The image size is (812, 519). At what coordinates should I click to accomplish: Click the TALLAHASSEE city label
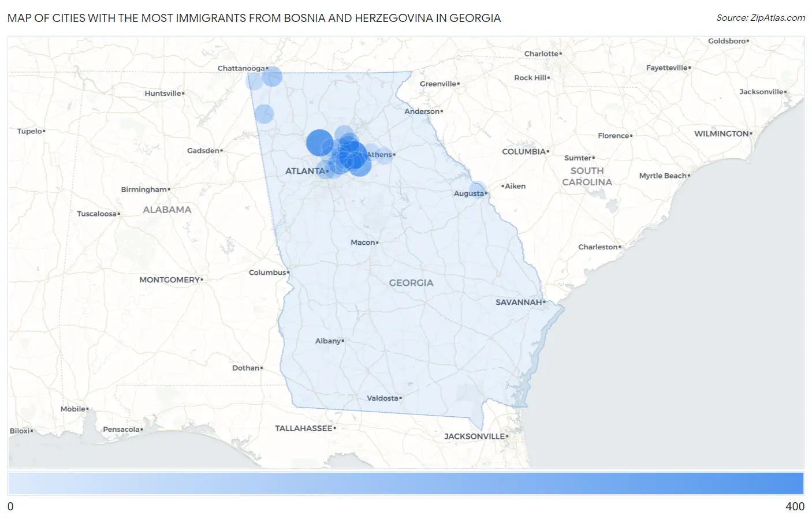(304, 428)
